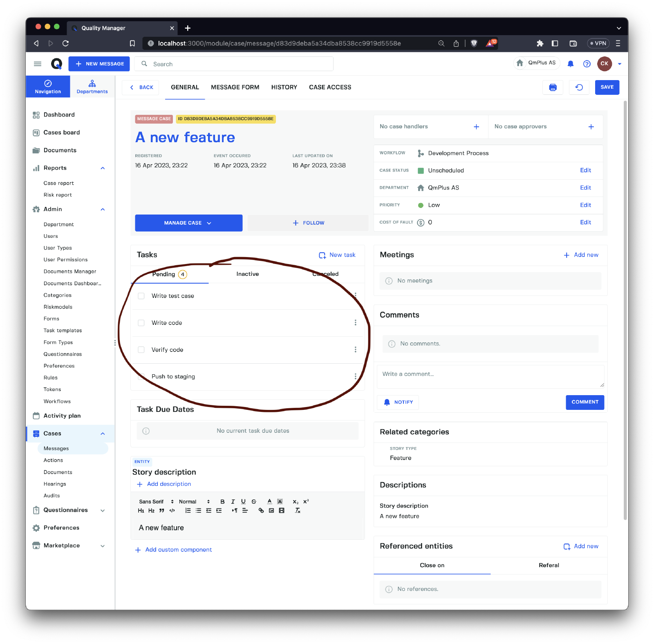Open the help question mark icon
Image resolution: width=654 pixels, height=644 pixels.
[587, 64]
